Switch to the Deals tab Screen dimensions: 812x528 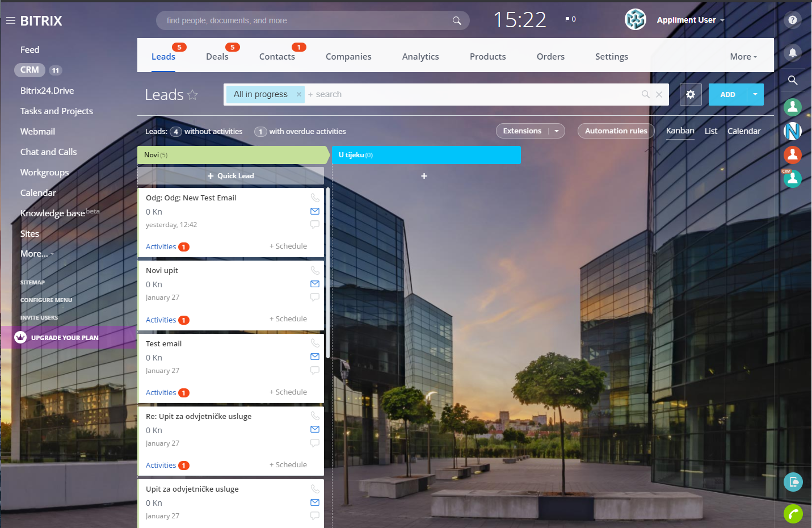pos(217,56)
